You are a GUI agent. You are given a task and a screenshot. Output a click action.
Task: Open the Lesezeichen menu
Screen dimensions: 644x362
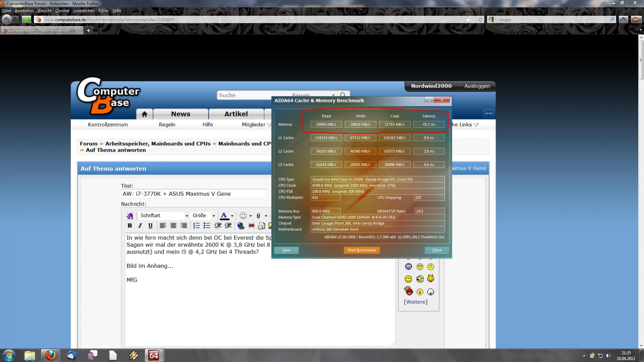[x=84, y=11]
